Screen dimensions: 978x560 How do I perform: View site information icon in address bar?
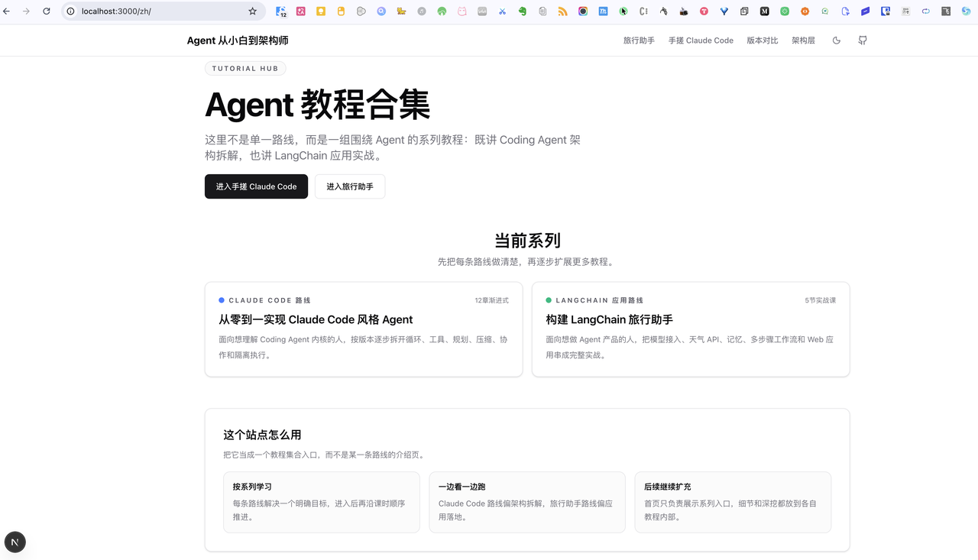point(70,11)
